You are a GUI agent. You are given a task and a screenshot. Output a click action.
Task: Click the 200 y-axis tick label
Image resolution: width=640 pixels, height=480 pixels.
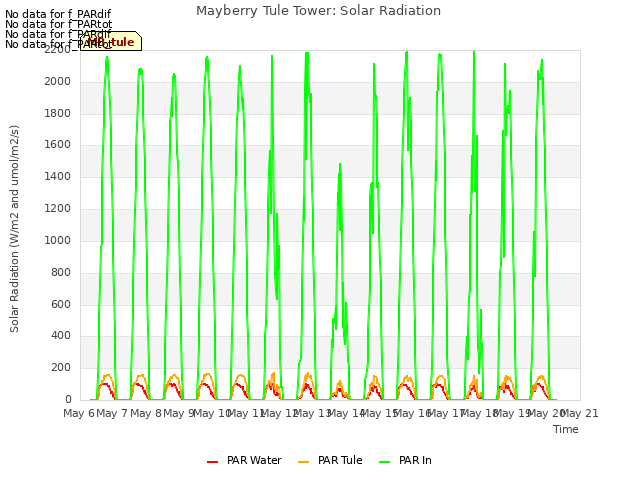pyautogui.click(x=61, y=368)
